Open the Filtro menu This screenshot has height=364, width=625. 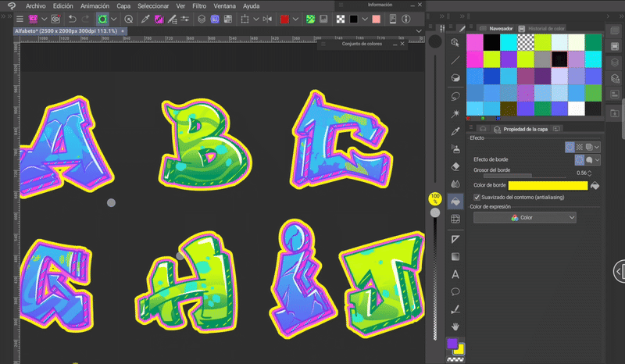coord(199,5)
